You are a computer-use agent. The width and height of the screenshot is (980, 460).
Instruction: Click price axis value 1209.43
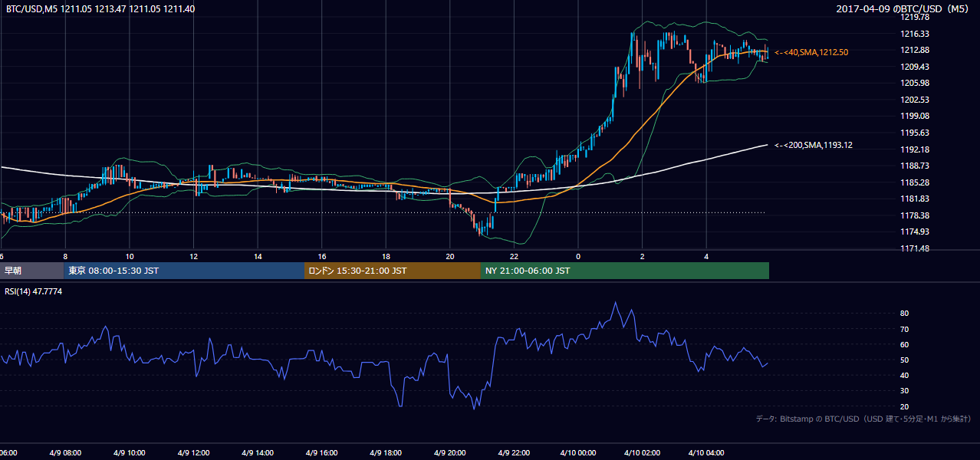[915, 67]
